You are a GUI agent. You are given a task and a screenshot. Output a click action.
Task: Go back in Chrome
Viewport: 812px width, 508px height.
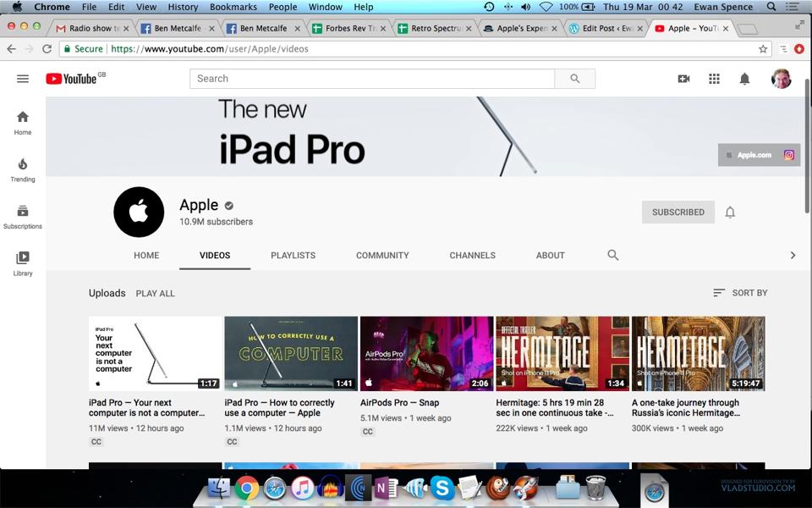point(11,49)
